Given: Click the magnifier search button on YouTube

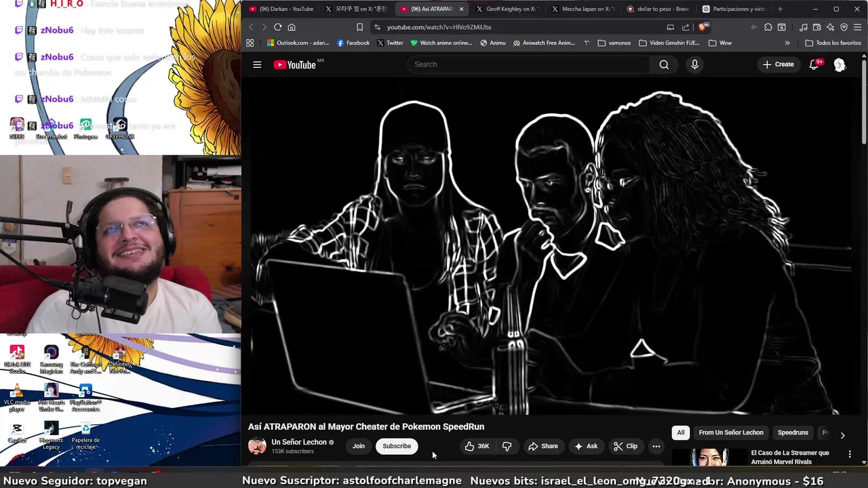Looking at the screenshot, I should coord(664,64).
